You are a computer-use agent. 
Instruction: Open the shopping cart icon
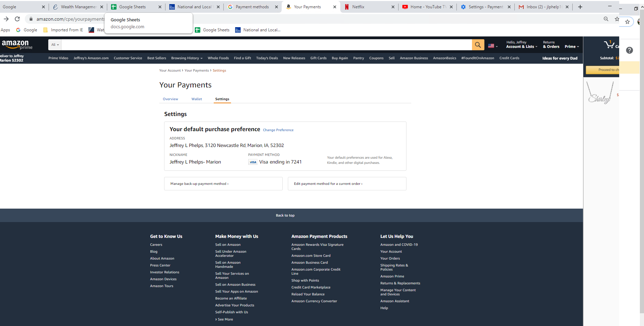coord(610,44)
